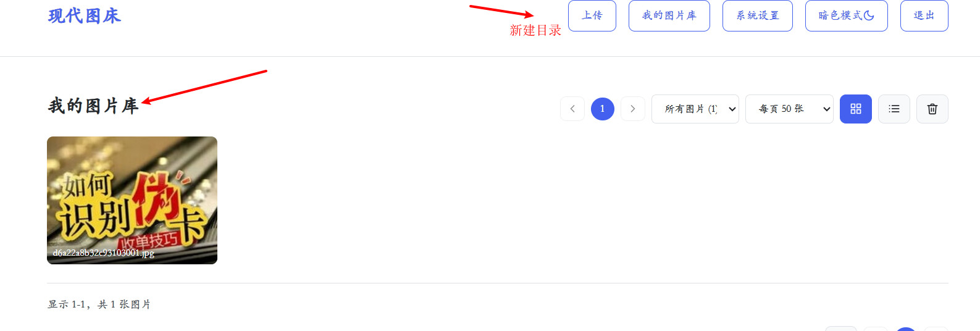Image resolution: width=980 pixels, height=331 pixels.
Task: Open the 所有图片 (1) folder dropdown
Action: (x=695, y=109)
